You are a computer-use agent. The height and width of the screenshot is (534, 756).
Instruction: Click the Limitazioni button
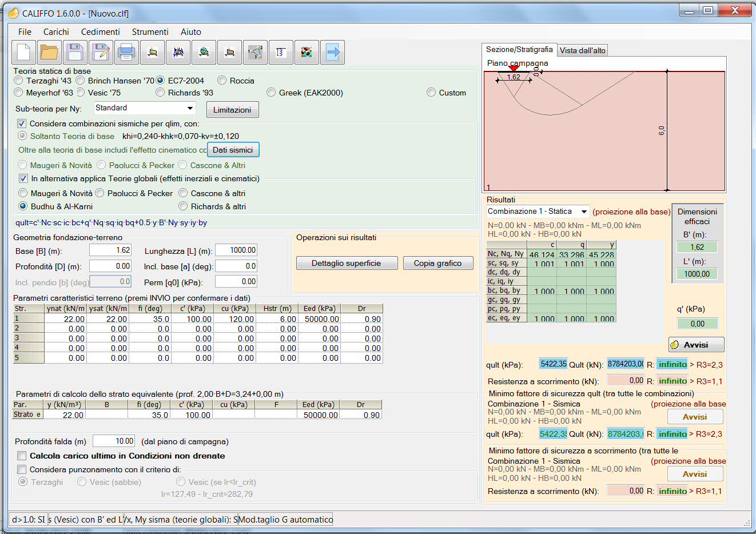[232, 110]
